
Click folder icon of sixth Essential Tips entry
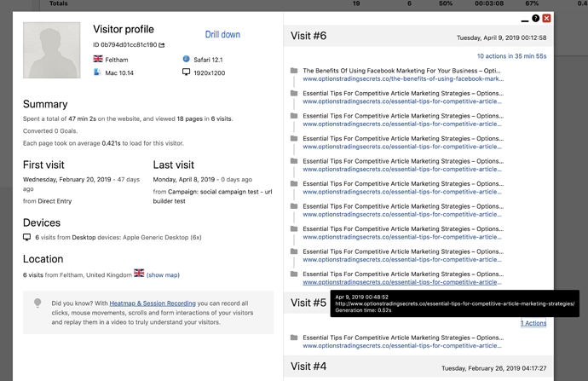coord(294,206)
